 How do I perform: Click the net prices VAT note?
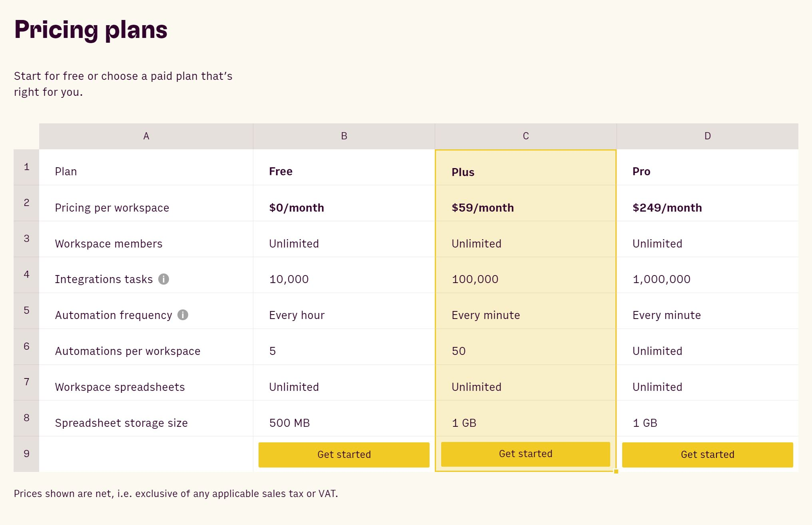click(176, 494)
